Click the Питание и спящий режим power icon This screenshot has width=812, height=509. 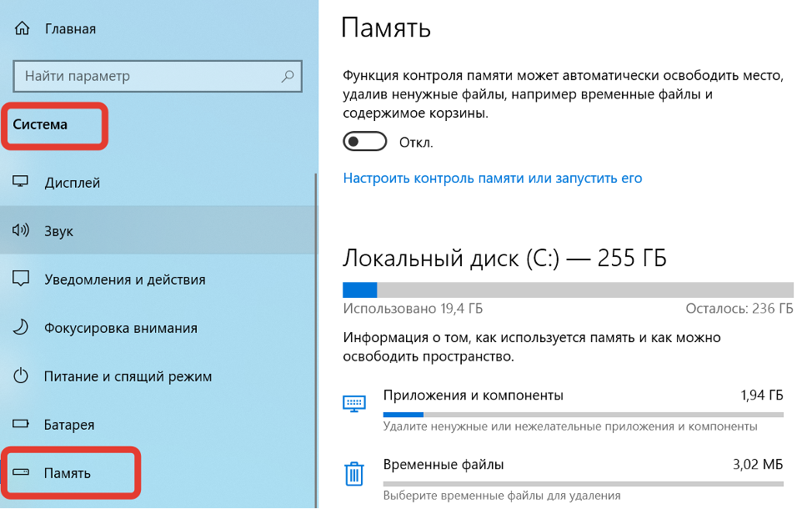20,375
